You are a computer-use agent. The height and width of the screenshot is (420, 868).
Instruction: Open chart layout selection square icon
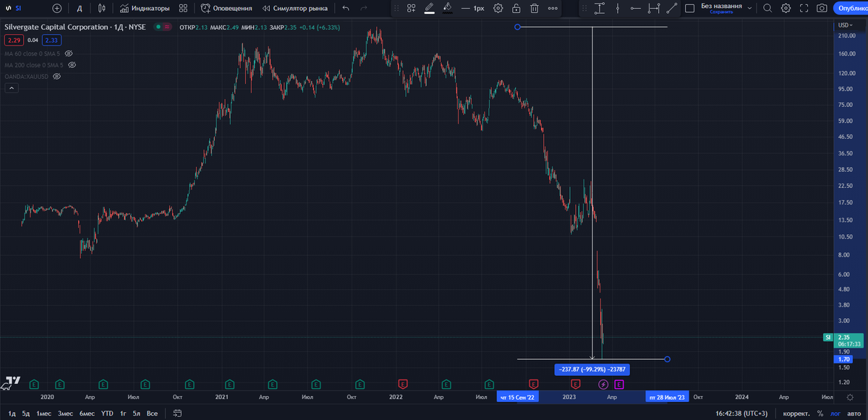point(689,8)
